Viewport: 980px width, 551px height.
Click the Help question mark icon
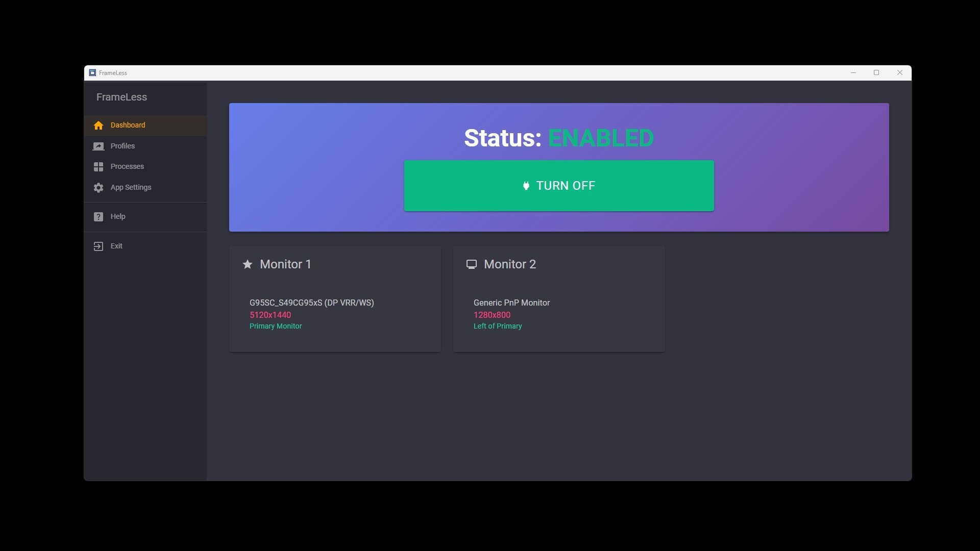(x=98, y=216)
